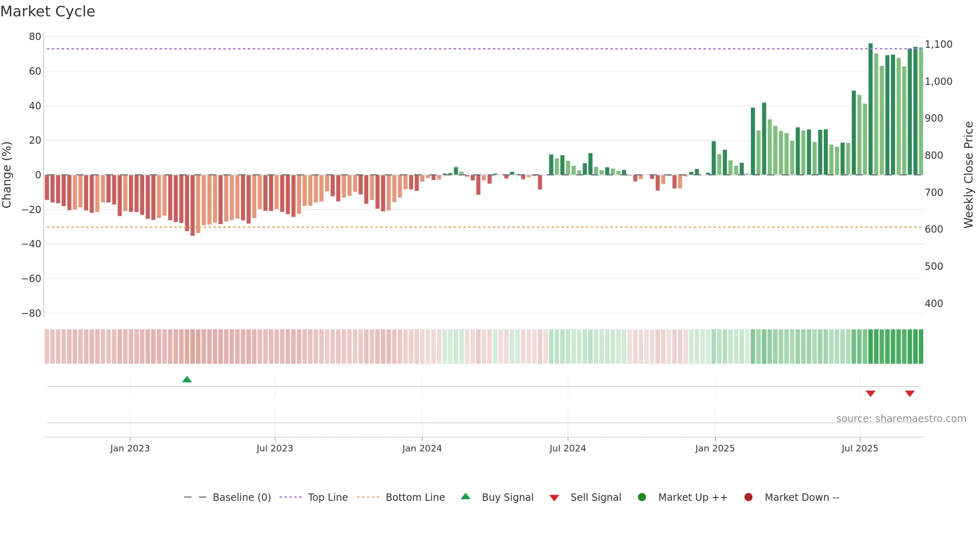This screenshot has height=551, width=980.
Task: Click the rightmost dark green heatmap cell
Action: point(921,347)
